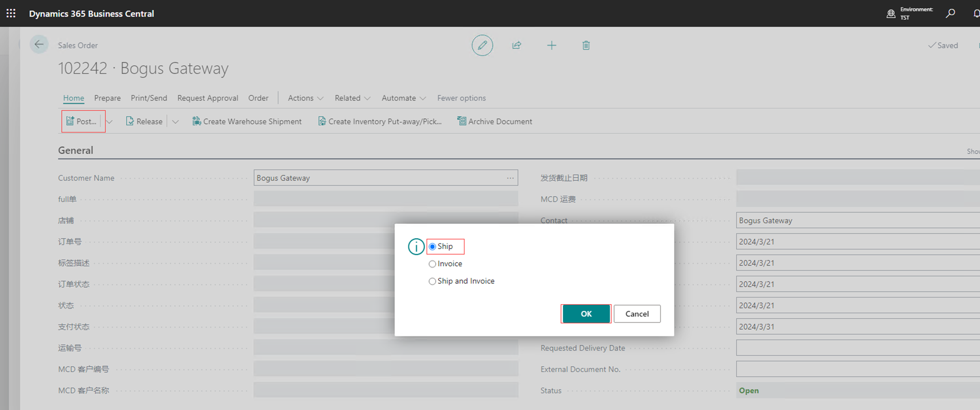Click the date field showing 2024/3/31
The width and height of the screenshot is (980, 410).
coord(858,327)
